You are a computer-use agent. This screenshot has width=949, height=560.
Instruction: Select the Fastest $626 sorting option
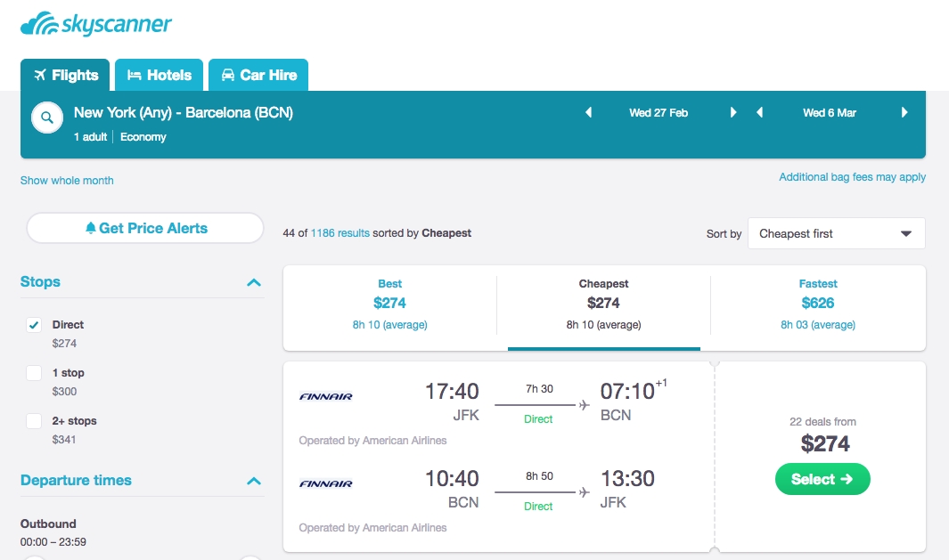[817, 303]
